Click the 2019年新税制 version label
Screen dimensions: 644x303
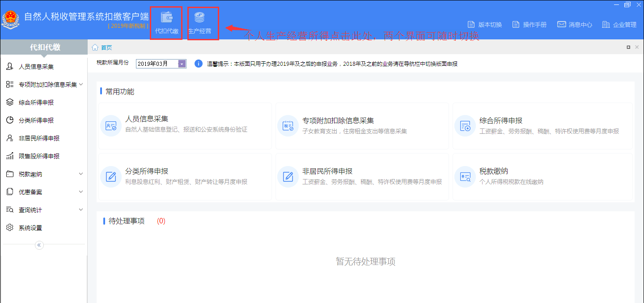pyautogui.click(x=128, y=26)
